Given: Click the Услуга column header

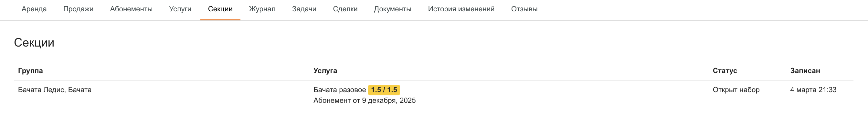Looking at the screenshot, I should [325, 70].
